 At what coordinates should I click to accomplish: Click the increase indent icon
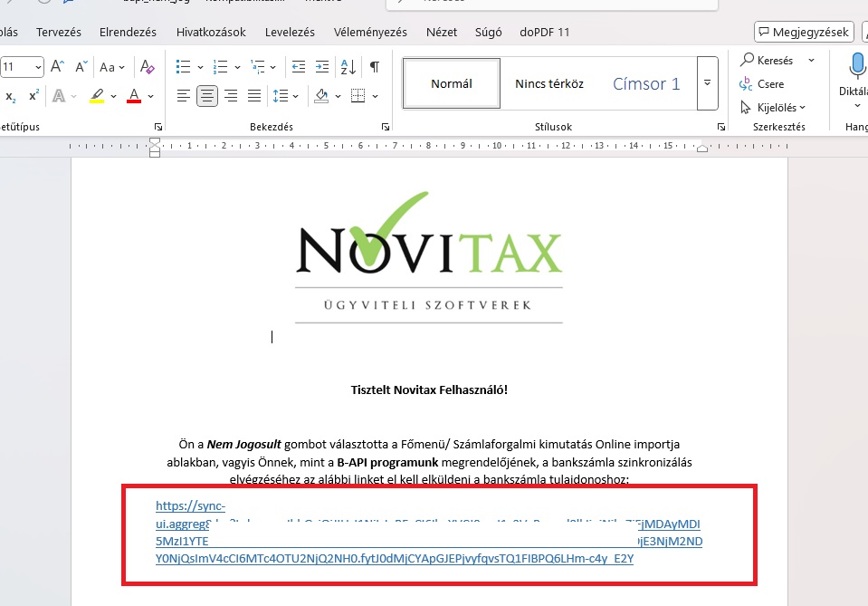coord(320,67)
